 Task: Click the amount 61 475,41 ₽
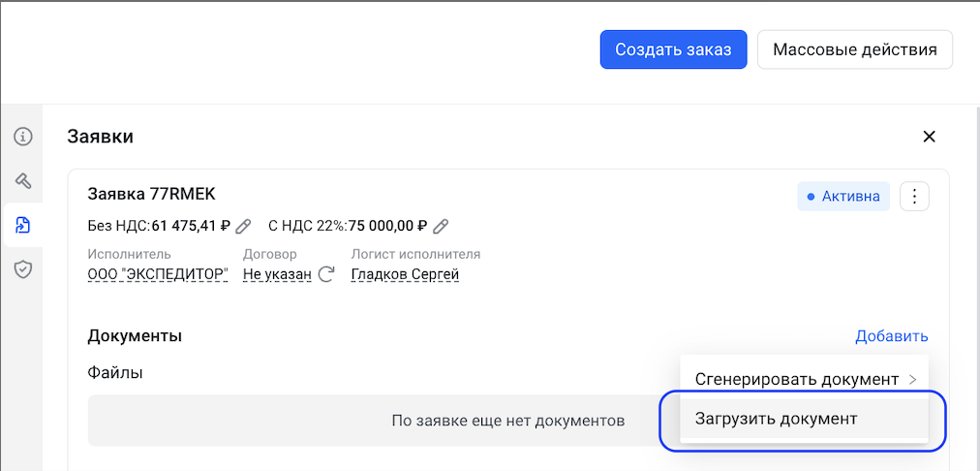pos(191,226)
